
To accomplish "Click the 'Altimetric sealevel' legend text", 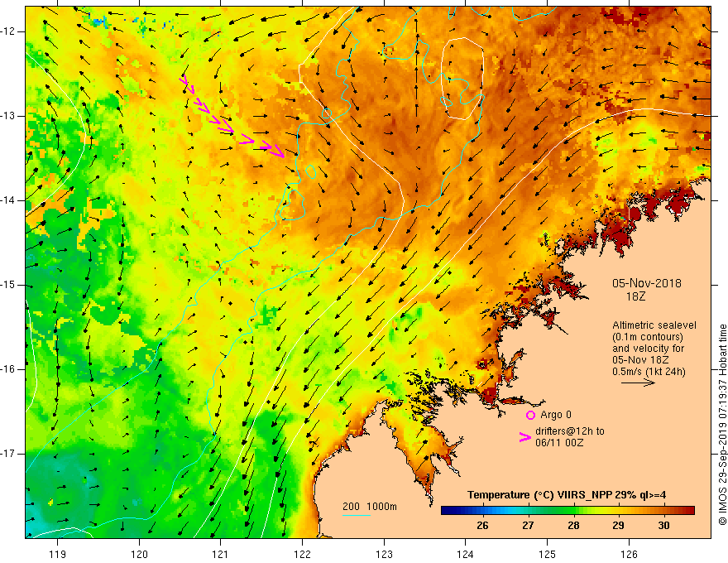I will pos(654,325).
